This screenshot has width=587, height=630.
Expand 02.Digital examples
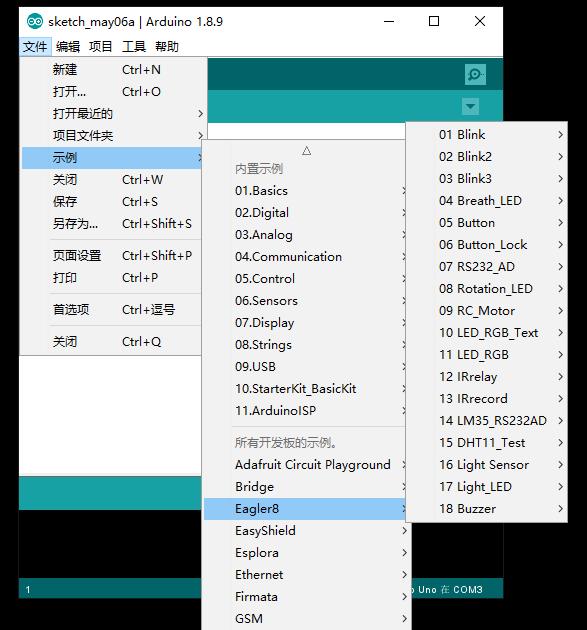click(305, 213)
